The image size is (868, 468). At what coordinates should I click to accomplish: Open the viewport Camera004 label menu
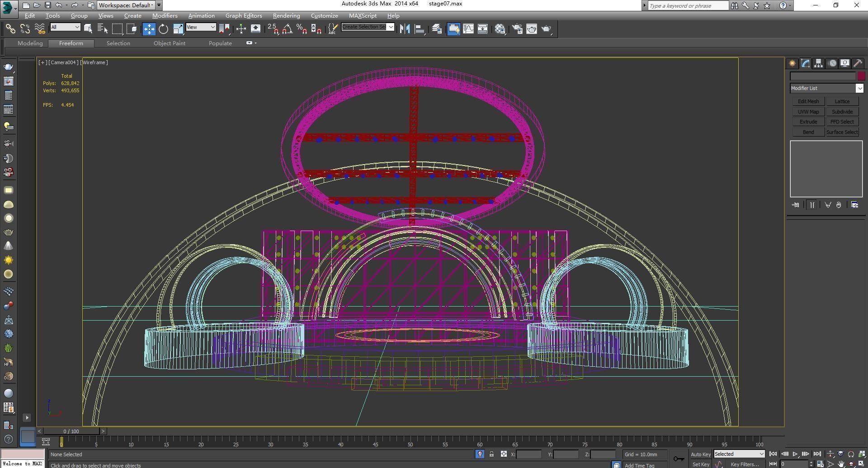point(63,62)
